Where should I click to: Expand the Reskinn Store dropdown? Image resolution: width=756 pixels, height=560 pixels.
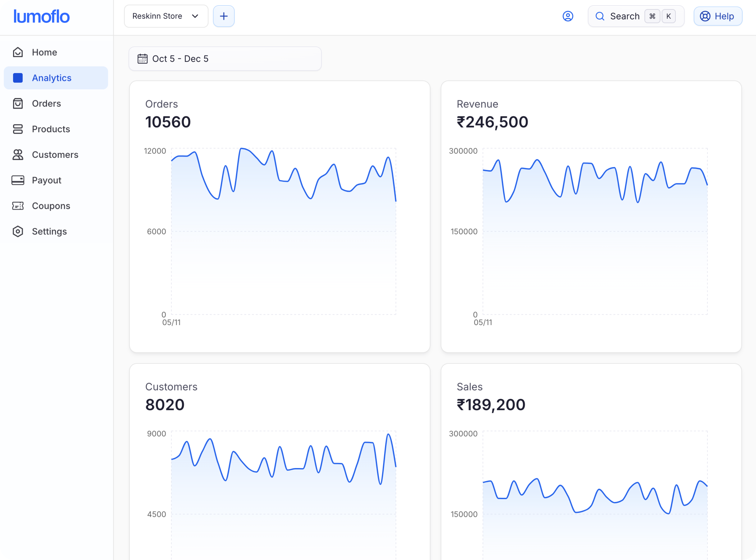pyautogui.click(x=166, y=16)
